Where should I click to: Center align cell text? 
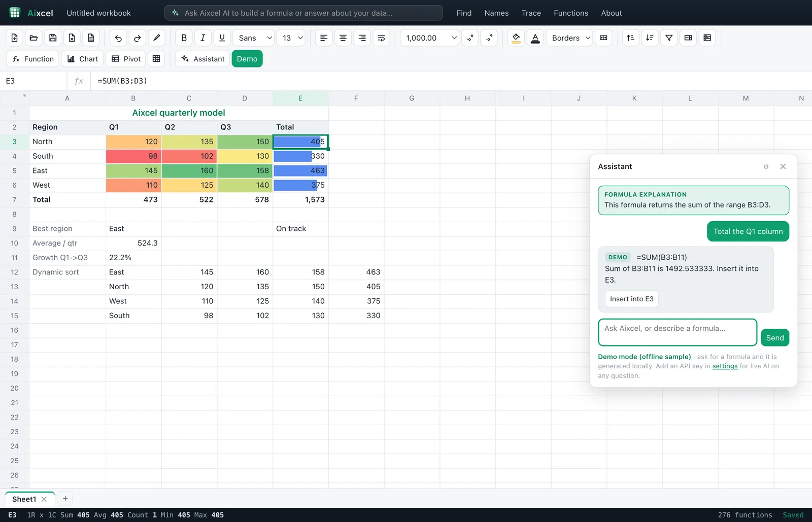pyautogui.click(x=343, y=38)
